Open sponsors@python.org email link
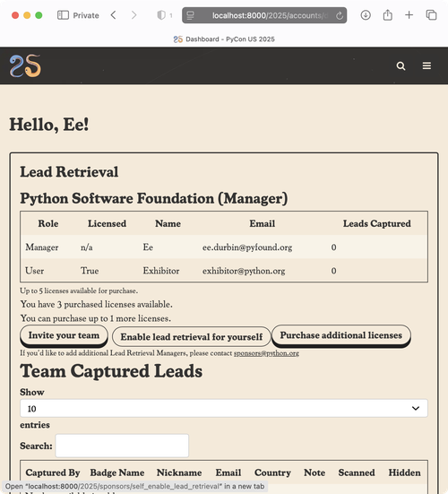Screen dimensions: 448x494 pyautogui.click(x=266, y=353)
